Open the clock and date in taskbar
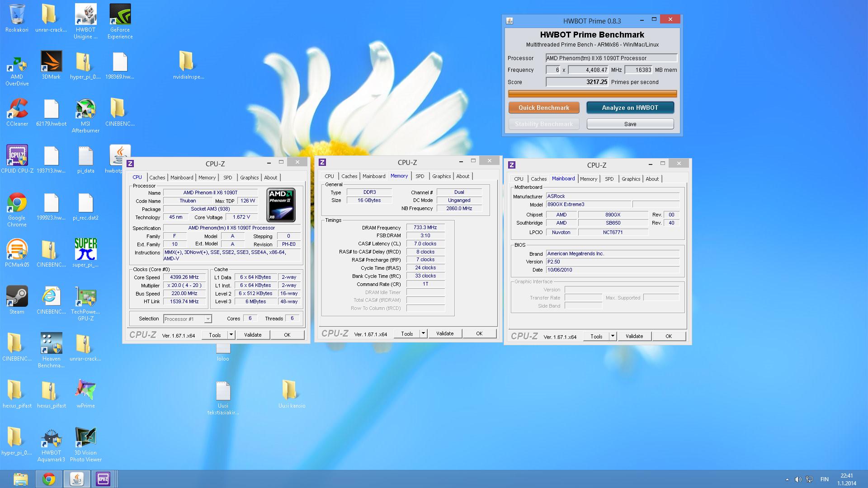 tap(846, 479)
